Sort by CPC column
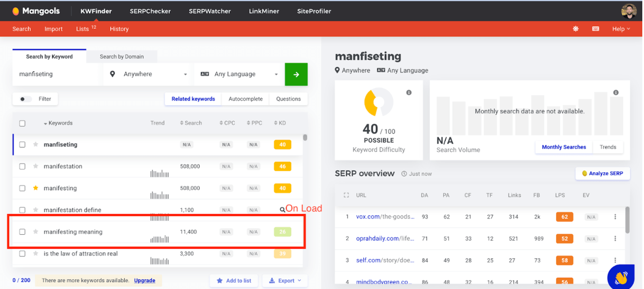Viewport: 644px width, 289px height. pyautogui.click(x=227, y=123)
